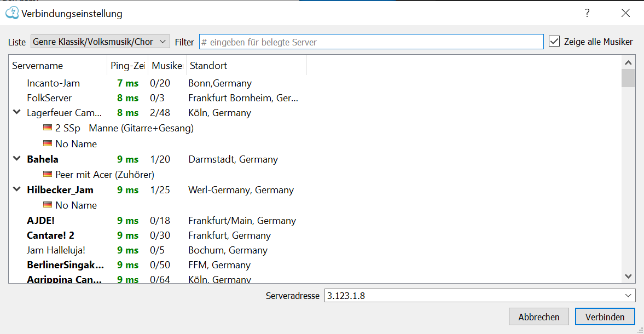Click the German flag next to Manne (Gitarre+Gesang)
The image size is (644, 334).
pyautogui.click(x=48, y=128)
